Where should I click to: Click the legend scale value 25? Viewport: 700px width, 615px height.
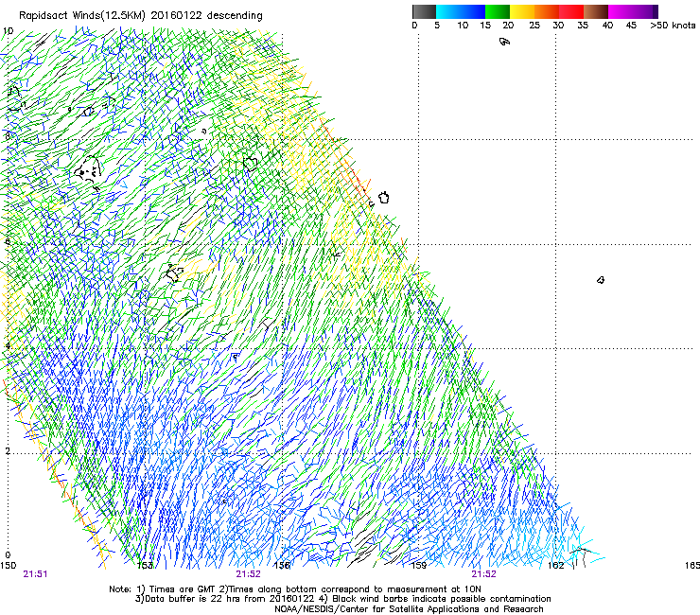point(534,26)
